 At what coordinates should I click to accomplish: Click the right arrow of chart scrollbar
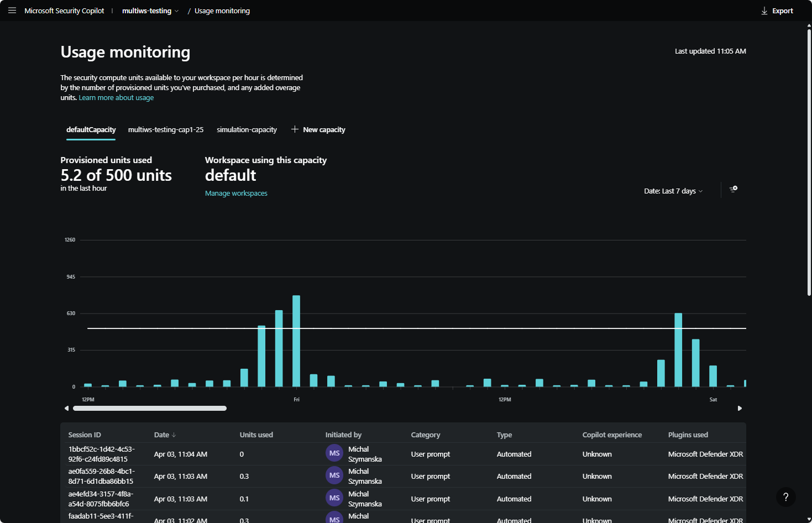pos(740,409)
